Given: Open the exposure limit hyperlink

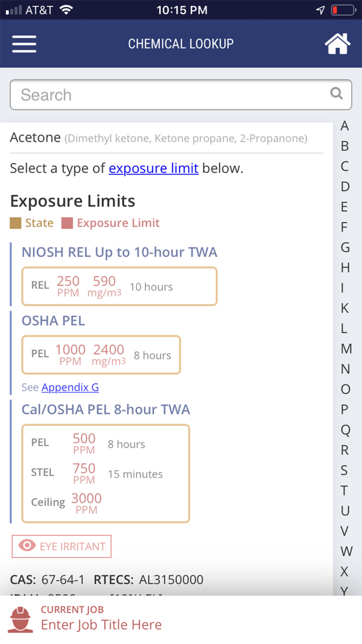Looking at the screenshot, I should [154, 168].
